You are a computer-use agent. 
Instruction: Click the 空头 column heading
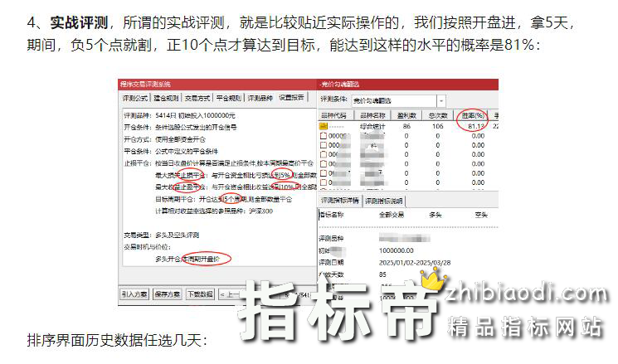coord(481,215)
